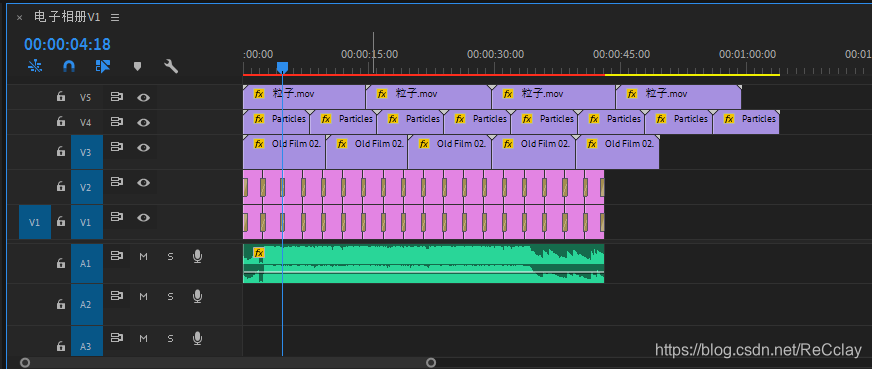
Task: Click ruler at 00:00:15:00 mark
Action: point(369,54)
